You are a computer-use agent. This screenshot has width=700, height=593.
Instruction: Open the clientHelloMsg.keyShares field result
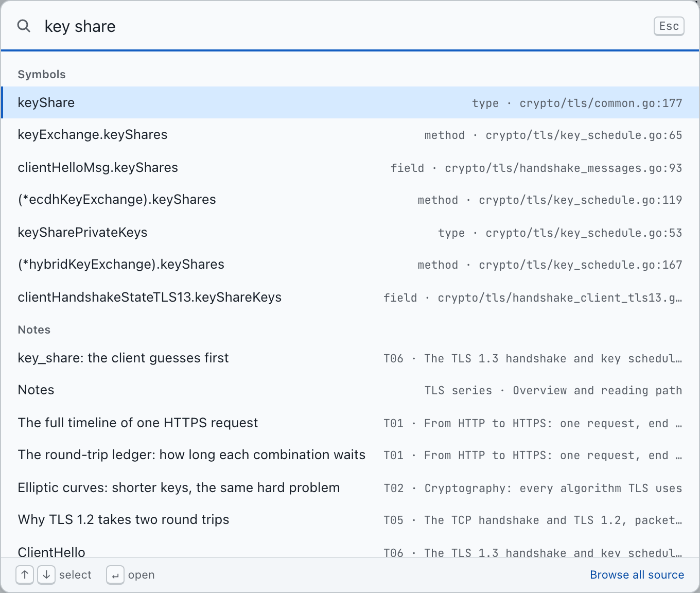point(350,167)
